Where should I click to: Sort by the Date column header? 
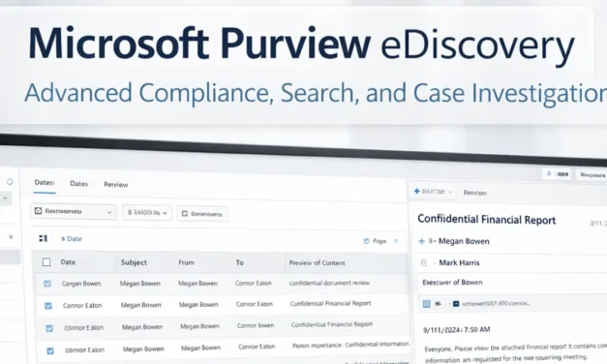pos(68,262)
